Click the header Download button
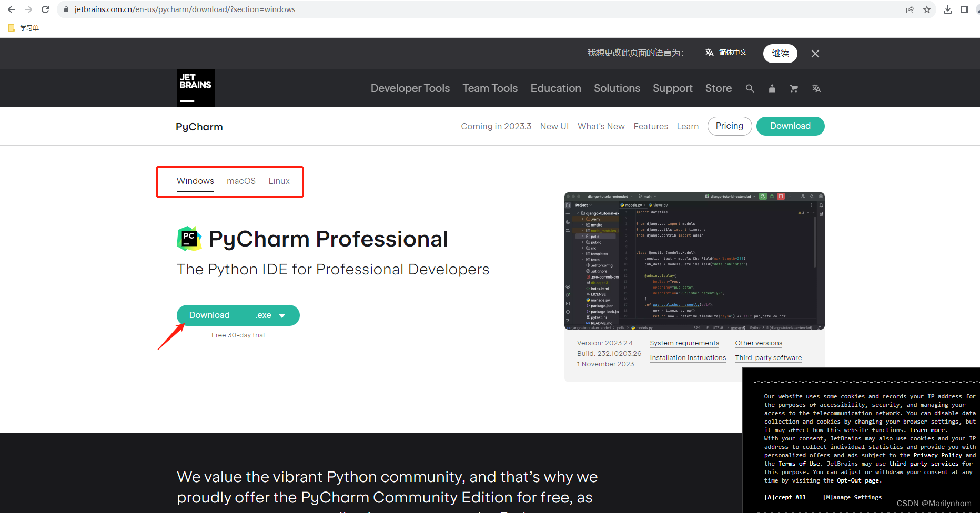Viewport: 980px width, 513px height. coord(791,126)
